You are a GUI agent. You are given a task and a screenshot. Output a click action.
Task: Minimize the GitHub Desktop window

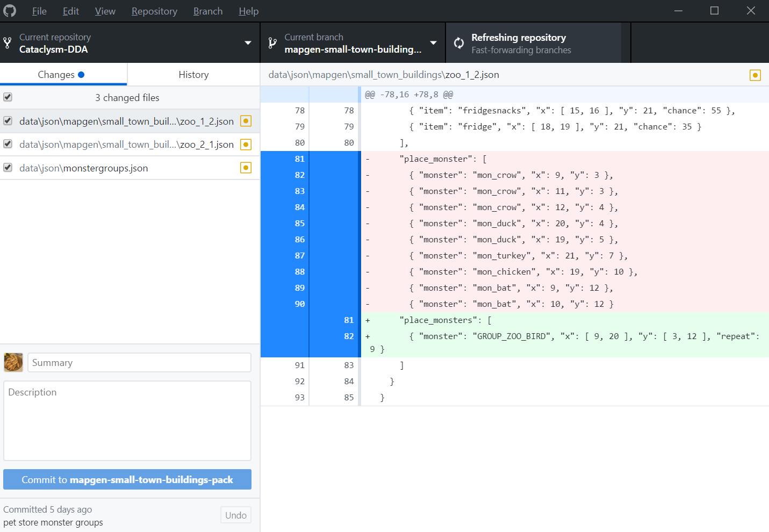tap(678, 11)
